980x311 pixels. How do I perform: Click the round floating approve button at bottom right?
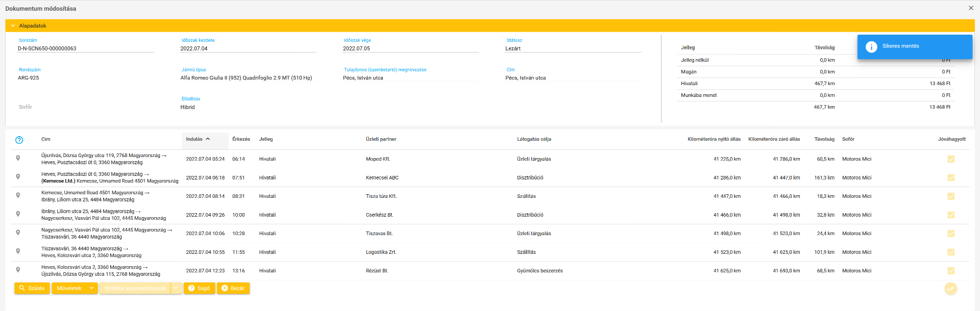(x=950, y=289)
